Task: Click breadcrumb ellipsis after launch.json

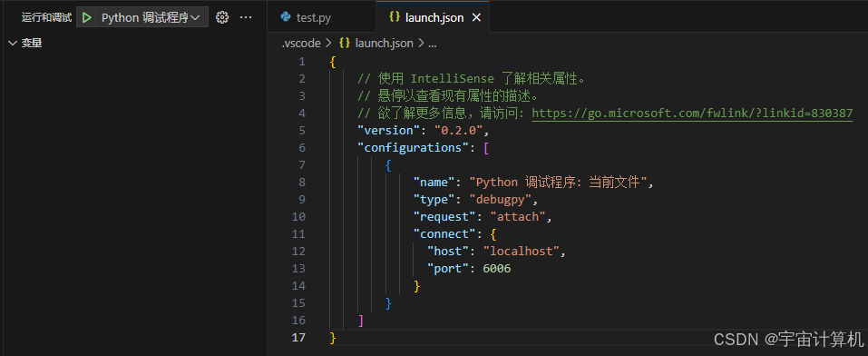Action: tap(433, 44)
